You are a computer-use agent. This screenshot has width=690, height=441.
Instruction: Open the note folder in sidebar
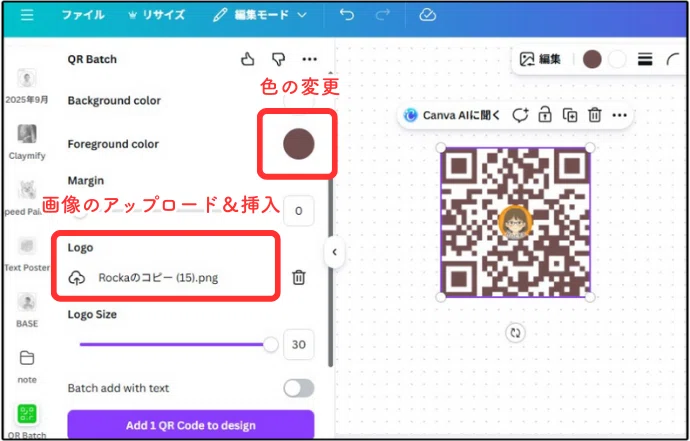tap(27, 366)
